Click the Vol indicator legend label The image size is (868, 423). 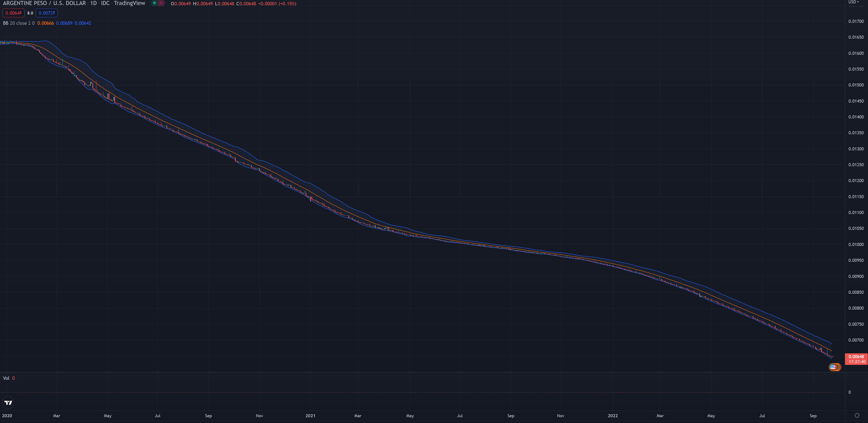6,378
